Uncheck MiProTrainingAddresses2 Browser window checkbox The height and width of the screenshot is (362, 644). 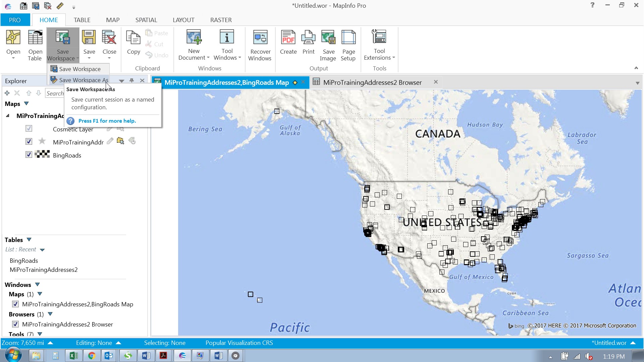[x=15, y=324]
